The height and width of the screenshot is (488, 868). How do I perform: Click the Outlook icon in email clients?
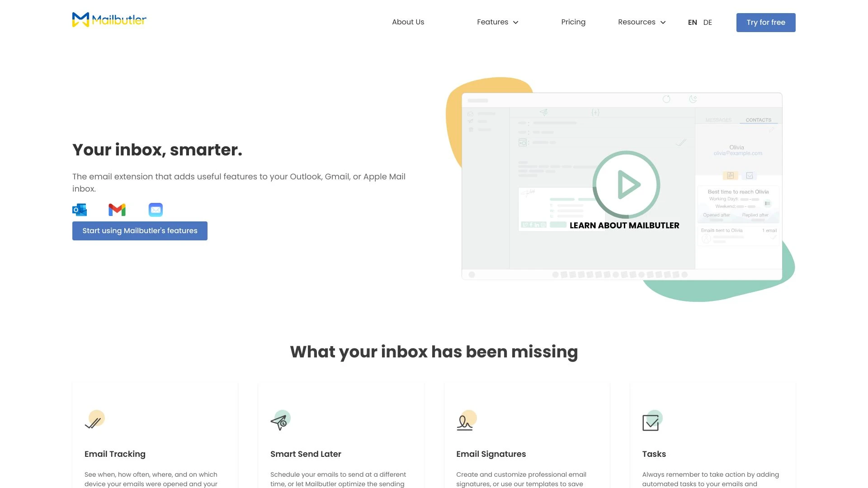pos(79,209)
